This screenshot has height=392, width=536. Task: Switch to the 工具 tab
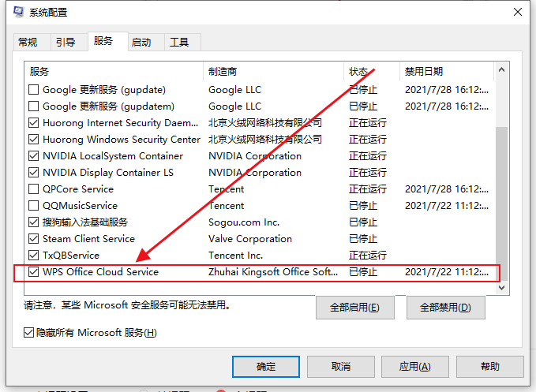182,42
